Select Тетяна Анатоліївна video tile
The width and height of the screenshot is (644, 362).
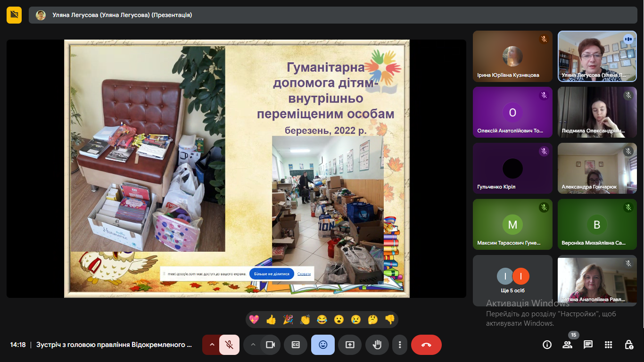click(597, 280)
